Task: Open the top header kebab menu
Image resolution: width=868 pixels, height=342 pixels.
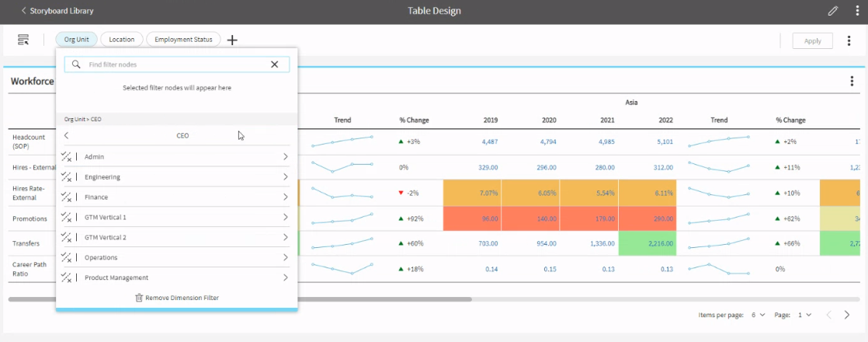Action: point(856,11)
